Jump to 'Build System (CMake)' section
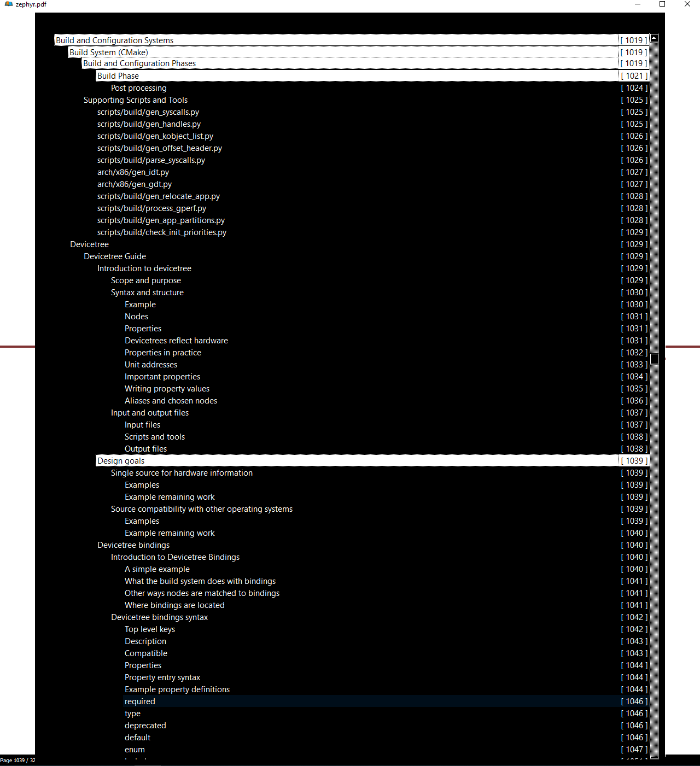The height and width of the screenshot is (766, 700). click(108, 52)
